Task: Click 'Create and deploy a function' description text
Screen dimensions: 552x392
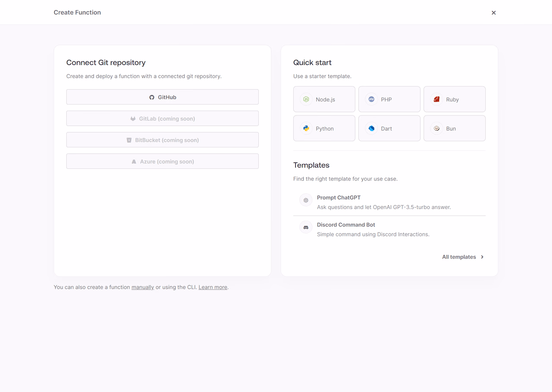Action: click(x=144, y=76)
